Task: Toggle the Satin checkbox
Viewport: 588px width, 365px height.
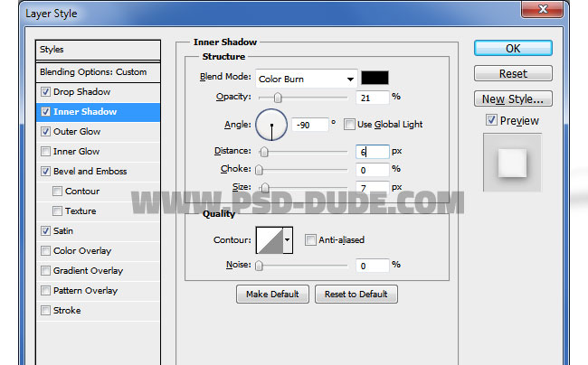Action: [45, 230]
